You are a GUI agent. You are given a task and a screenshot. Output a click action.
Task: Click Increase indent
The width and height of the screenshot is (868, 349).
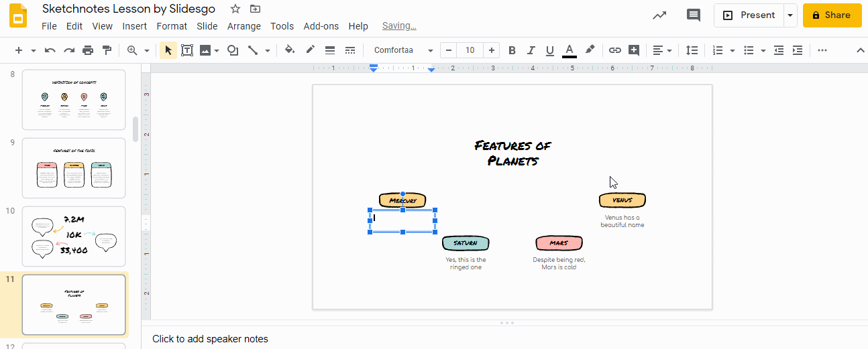coord(798,50)
